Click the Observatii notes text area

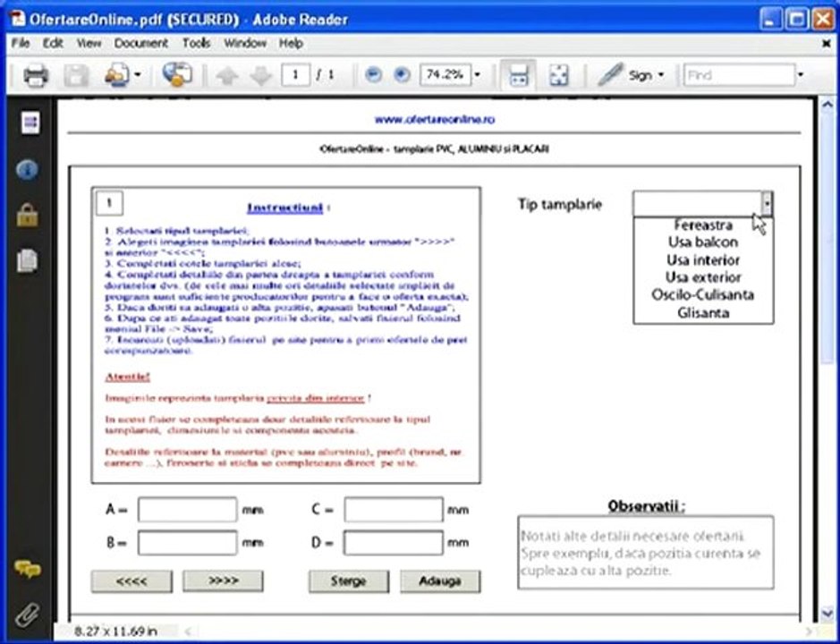(646, 553)
